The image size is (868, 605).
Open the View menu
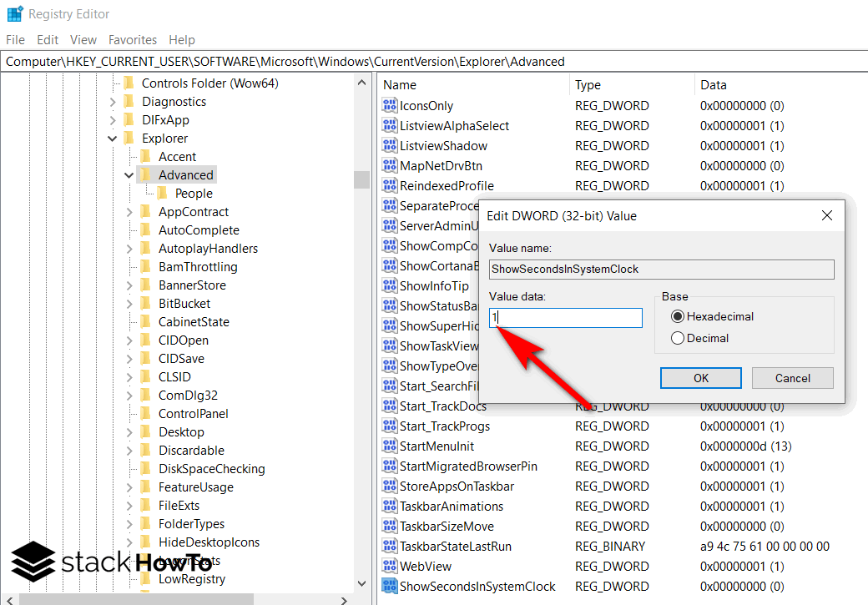(83, 39)
